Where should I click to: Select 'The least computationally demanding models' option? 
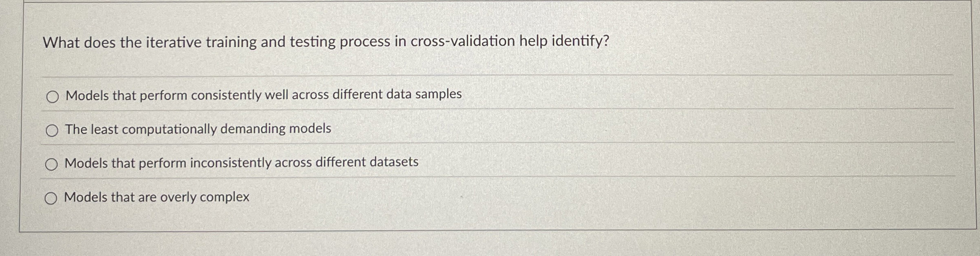tap(198, 129)
